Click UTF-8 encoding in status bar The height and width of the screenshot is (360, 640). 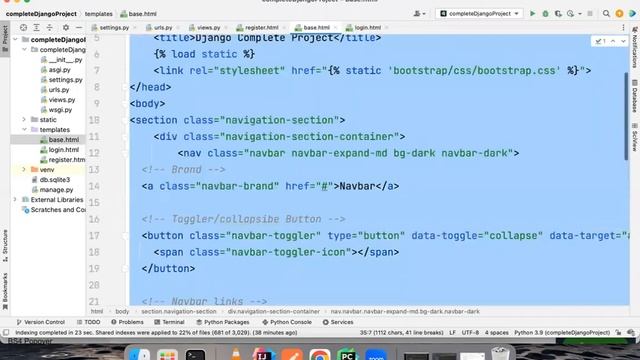click(470, 333)
